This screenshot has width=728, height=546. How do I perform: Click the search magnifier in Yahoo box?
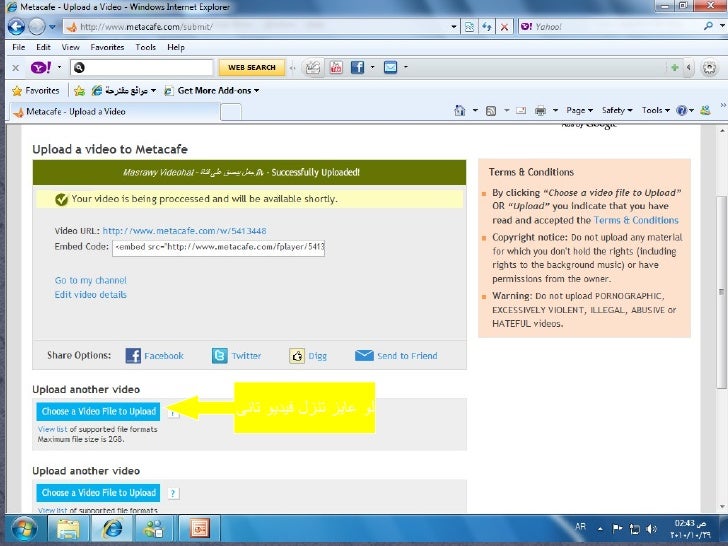tap(708, 26)
